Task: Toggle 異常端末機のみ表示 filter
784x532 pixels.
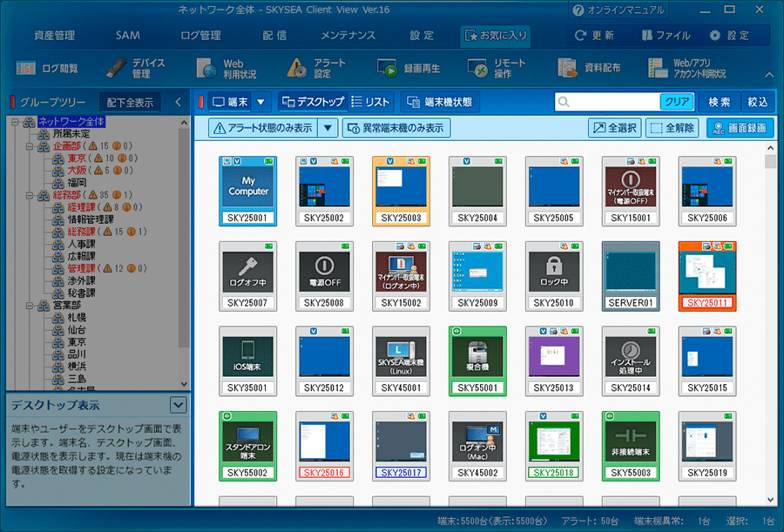Action: [396, 128]
